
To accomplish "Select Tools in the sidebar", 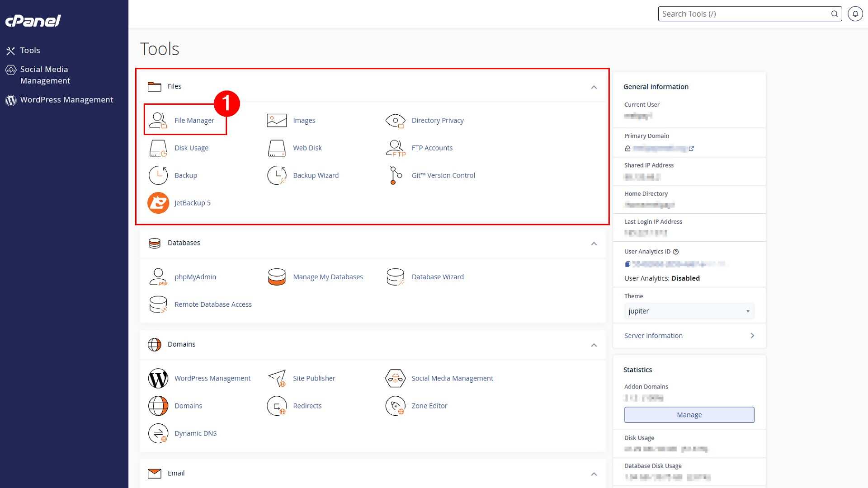I will [30, 51].
